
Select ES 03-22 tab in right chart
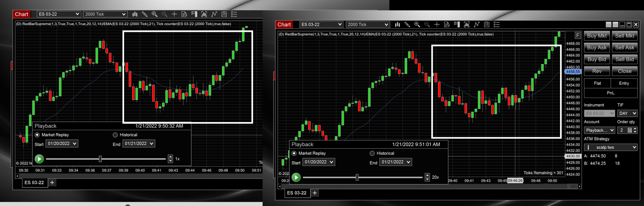point(297,193)
